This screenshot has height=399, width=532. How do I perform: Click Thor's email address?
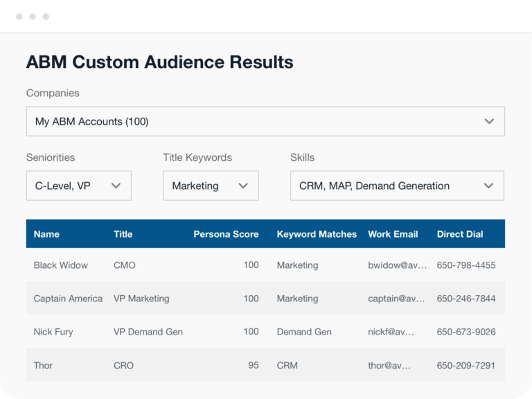[389, 365]
